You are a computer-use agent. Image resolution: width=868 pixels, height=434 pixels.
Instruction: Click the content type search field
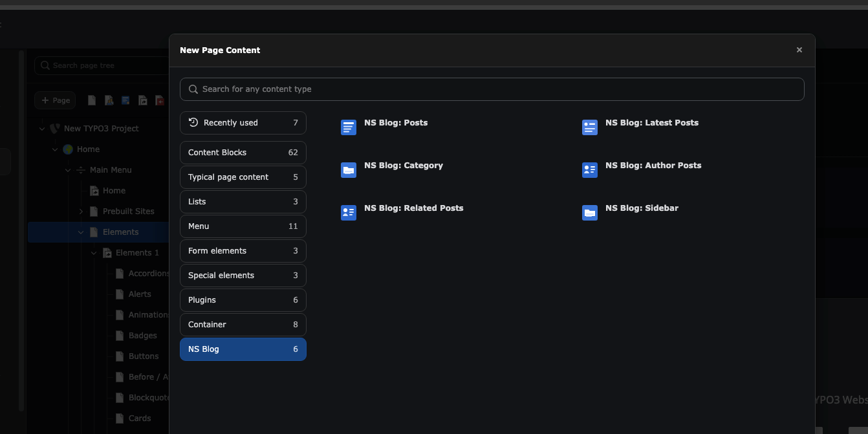pyautogui.click(x=492, y=89)
